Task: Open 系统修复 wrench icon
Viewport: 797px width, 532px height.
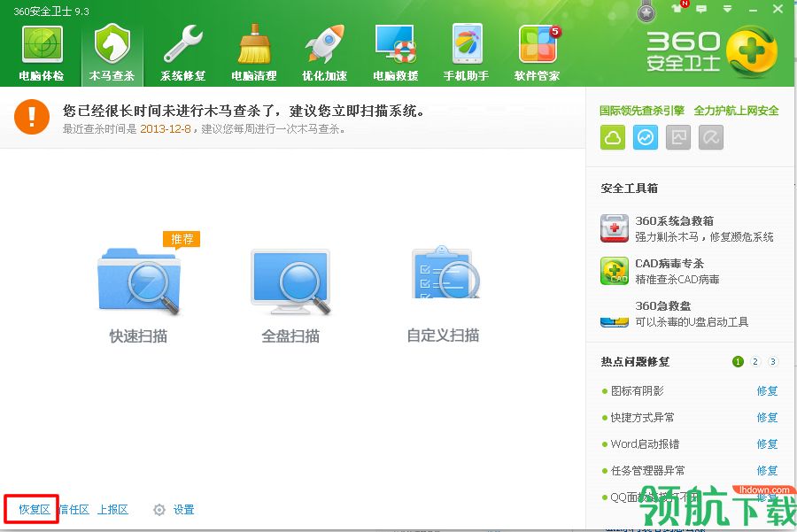Action: 183,45
